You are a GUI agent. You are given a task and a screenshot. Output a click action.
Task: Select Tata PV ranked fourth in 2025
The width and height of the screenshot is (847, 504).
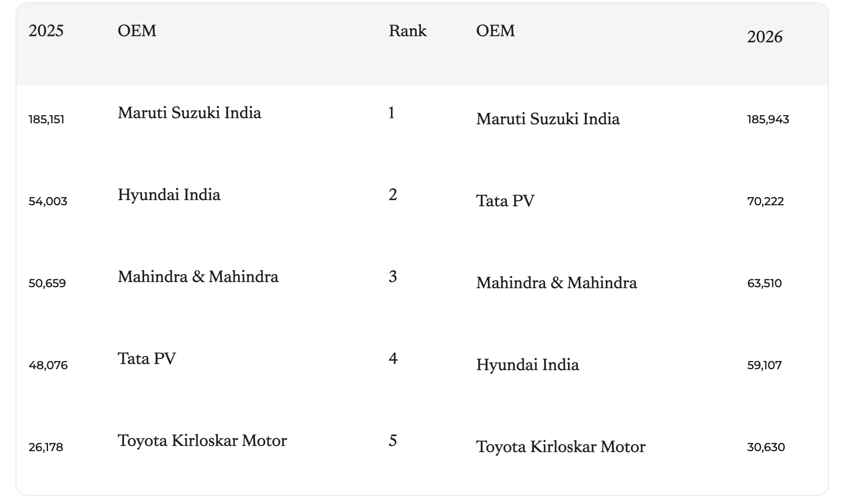(x=147, y=359)
